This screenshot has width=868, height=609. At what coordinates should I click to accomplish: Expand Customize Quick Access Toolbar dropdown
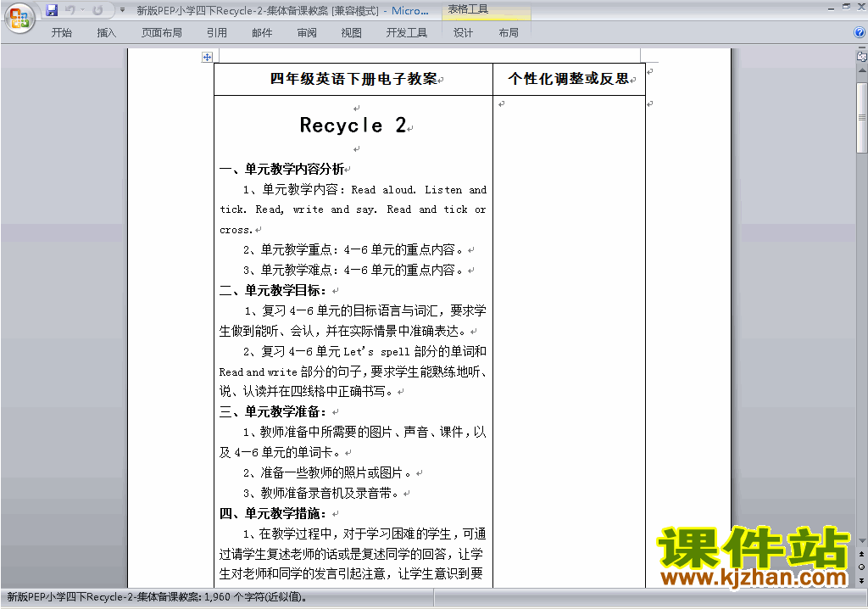click(122, 10)
